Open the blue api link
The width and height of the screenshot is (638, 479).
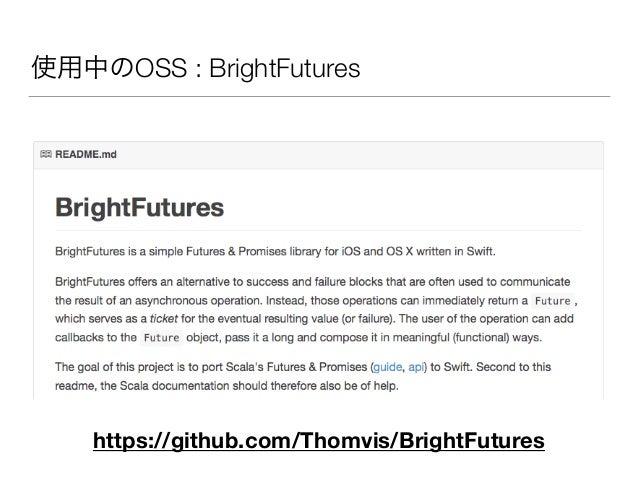tap(416, 367)
